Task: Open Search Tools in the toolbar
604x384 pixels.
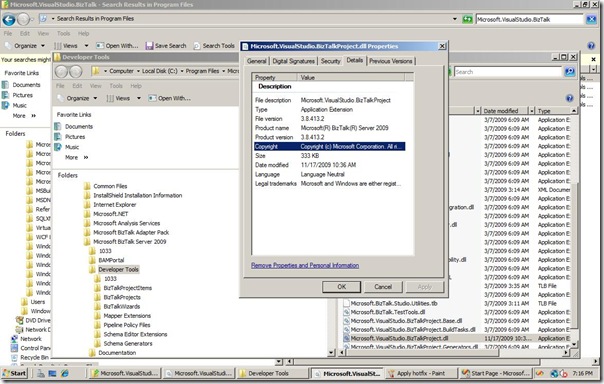Action: coord(214,46)
